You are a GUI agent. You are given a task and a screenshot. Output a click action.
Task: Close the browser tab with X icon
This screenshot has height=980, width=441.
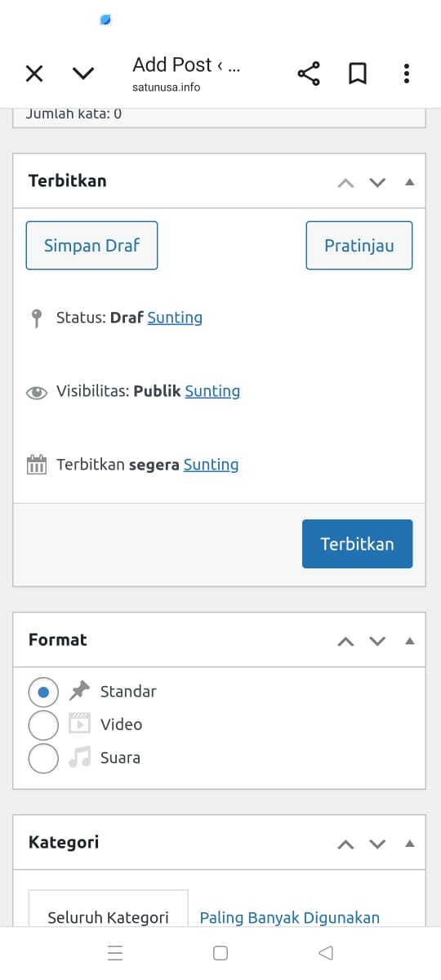tap(33, 73)
